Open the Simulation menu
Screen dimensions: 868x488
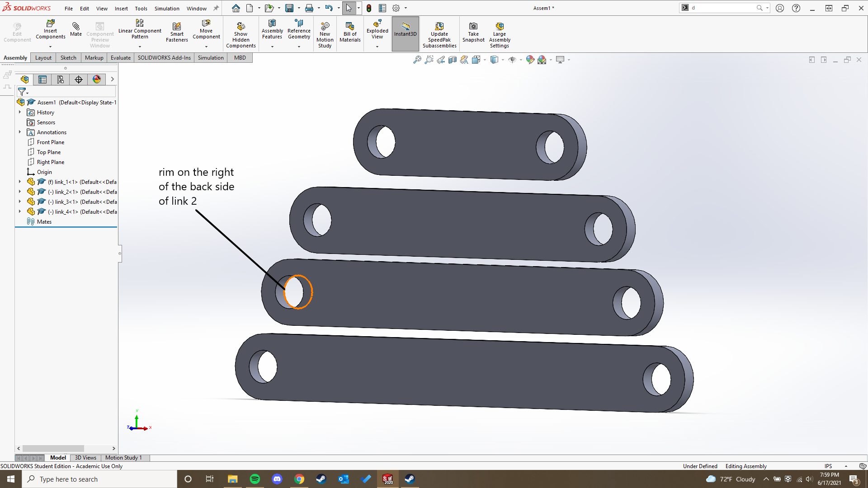click(x=167, y=8)
